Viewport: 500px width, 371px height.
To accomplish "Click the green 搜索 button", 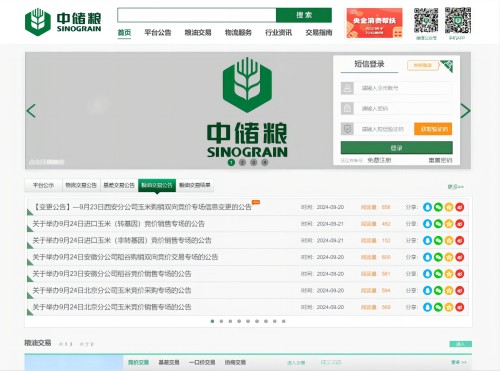I will click(304, 15).
